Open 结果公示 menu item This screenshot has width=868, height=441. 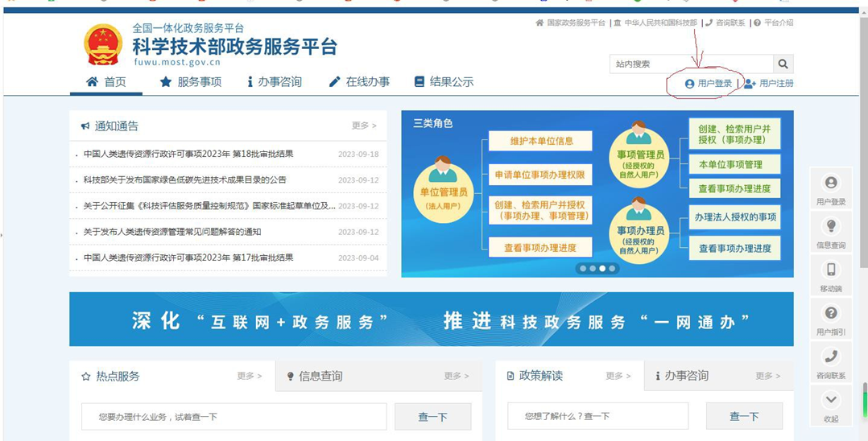click(x=444, y=82)
